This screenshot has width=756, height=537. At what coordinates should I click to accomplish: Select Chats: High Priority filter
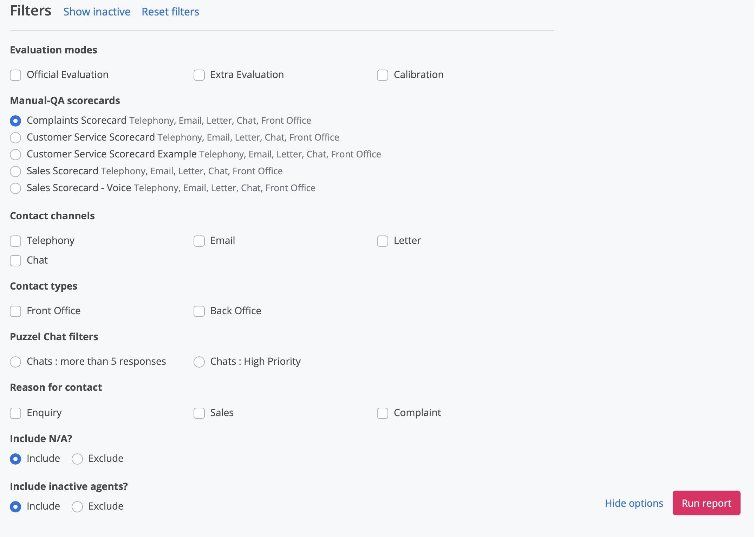coord(199,362)
